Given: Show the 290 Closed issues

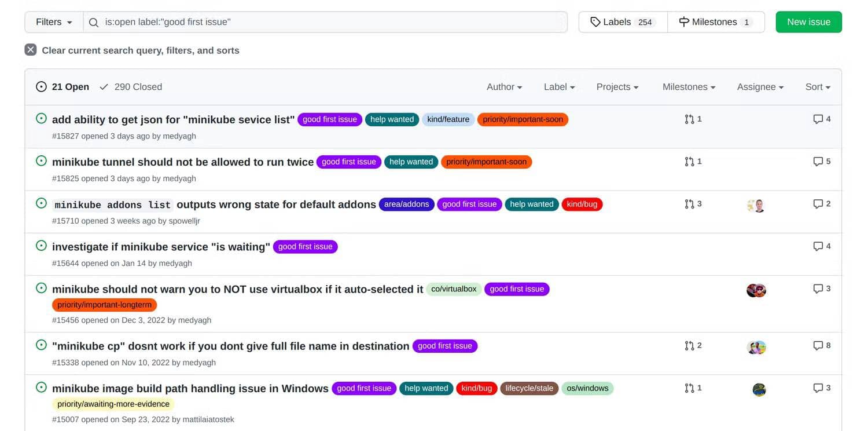Looking at the screenshot, I should [x=131, y=87].
